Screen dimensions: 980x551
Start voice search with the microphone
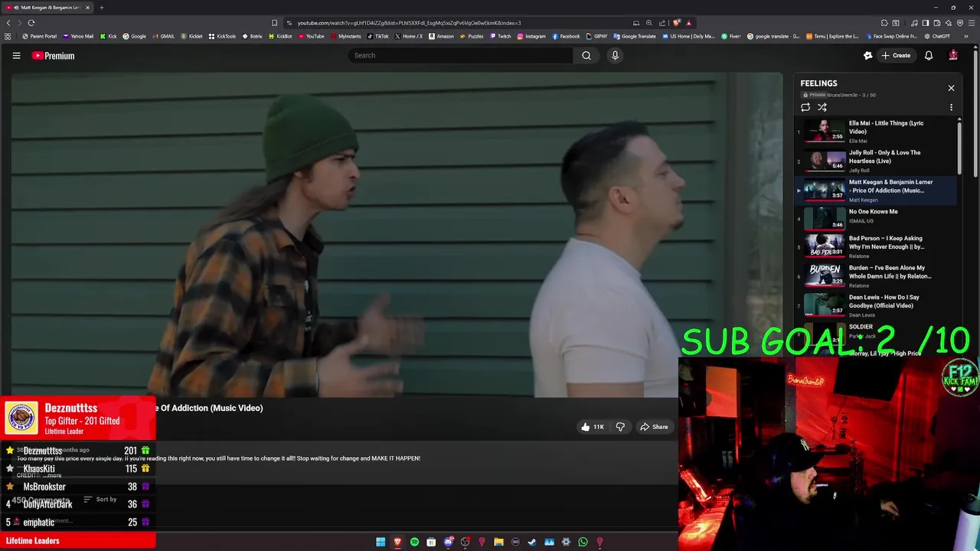(x=615, y=55)
